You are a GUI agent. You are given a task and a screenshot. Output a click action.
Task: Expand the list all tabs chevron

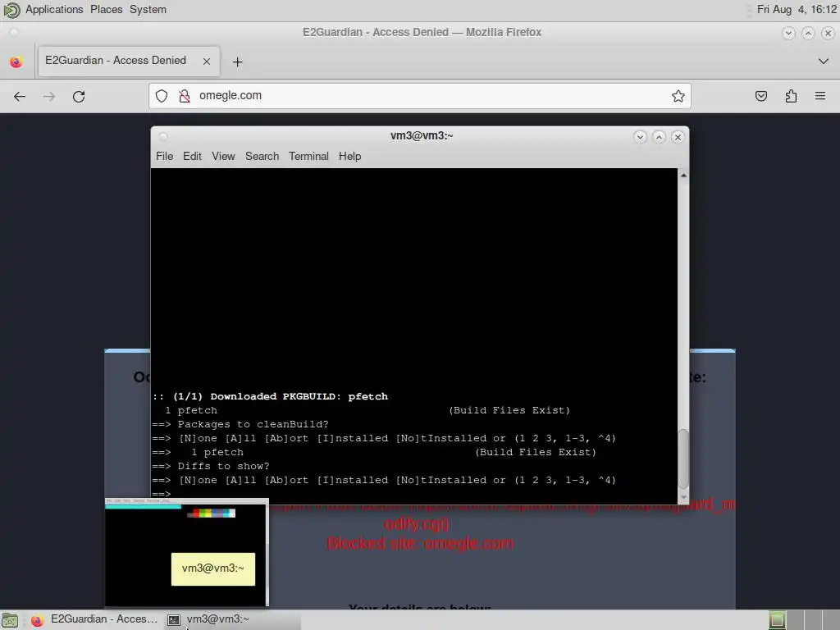[x=824, y=61]
